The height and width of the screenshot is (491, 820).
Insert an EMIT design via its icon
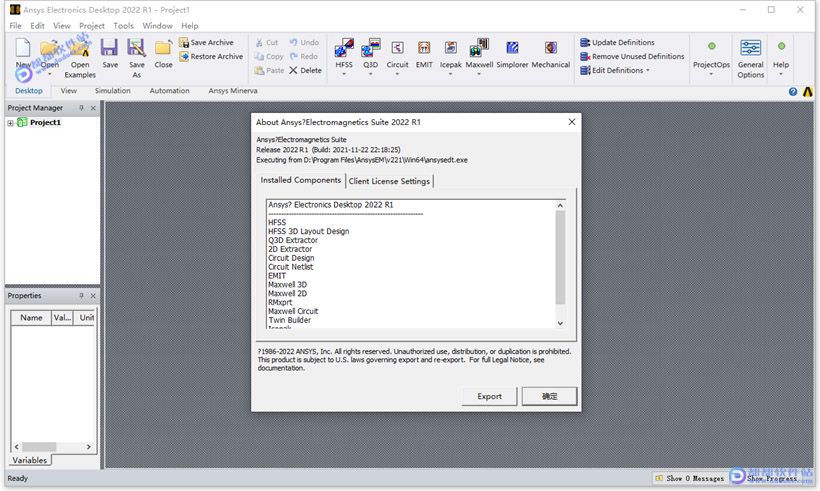click(424, 48)
